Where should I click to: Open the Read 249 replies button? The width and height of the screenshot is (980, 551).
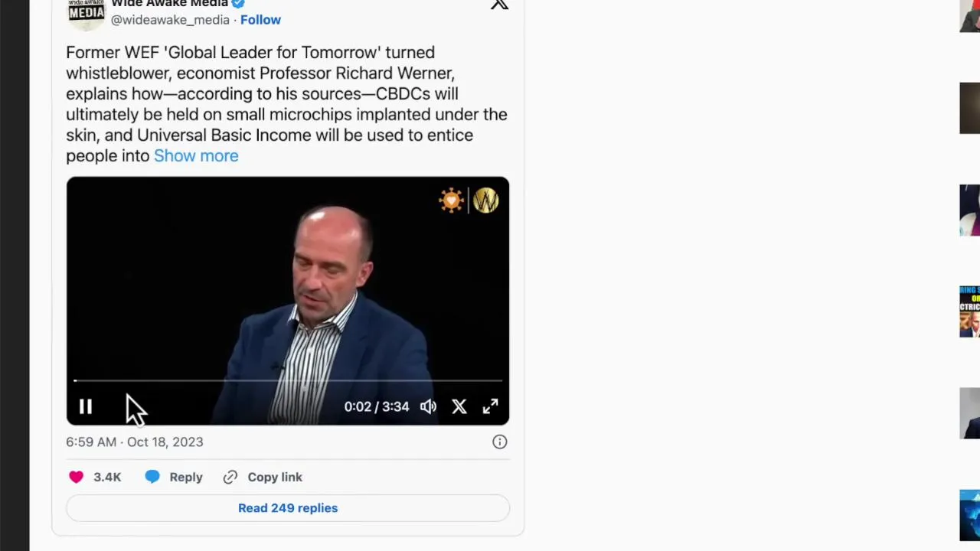(288, 508)
